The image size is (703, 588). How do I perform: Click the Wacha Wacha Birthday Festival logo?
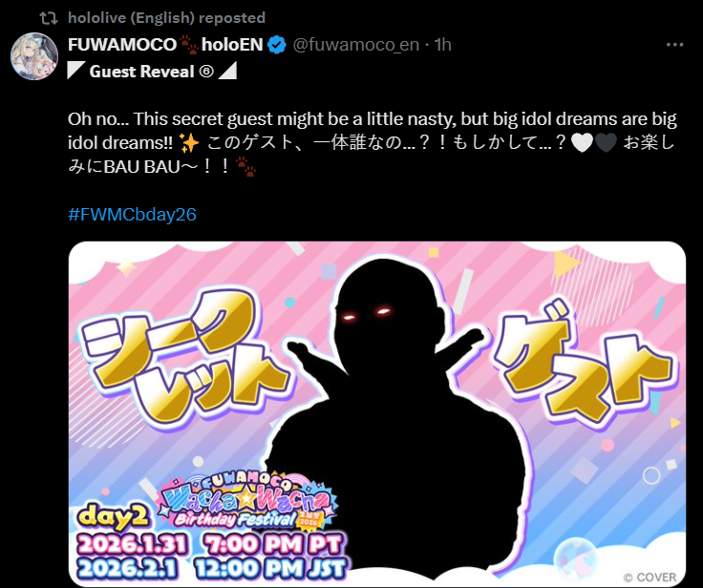[247, 501]
